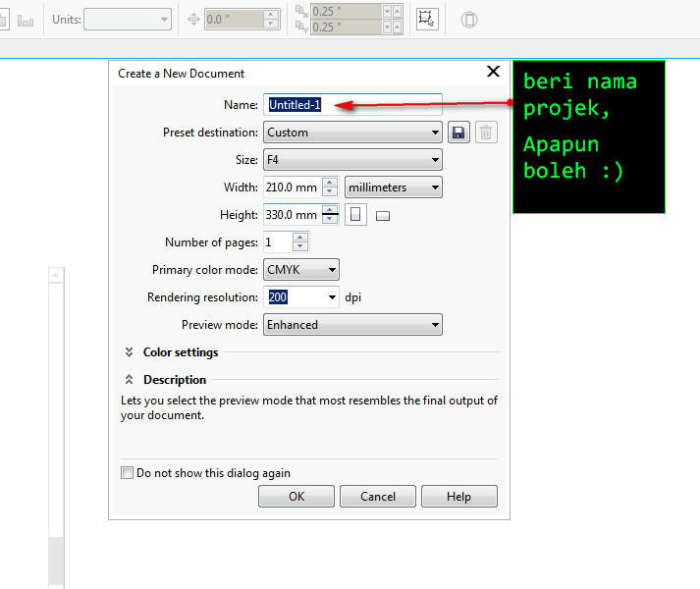700x589 pixels.
Task: Click the 'Create a New Document' title text
Action: [x=181, y=74]
